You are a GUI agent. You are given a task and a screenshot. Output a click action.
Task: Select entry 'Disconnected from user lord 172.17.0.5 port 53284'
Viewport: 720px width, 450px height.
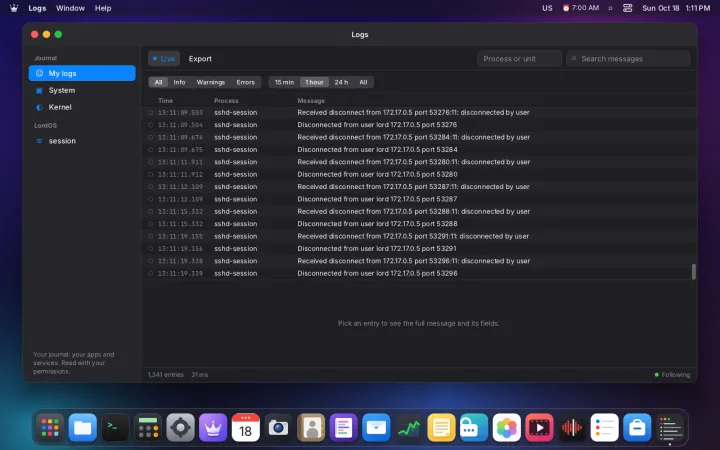tap(419, 150)
